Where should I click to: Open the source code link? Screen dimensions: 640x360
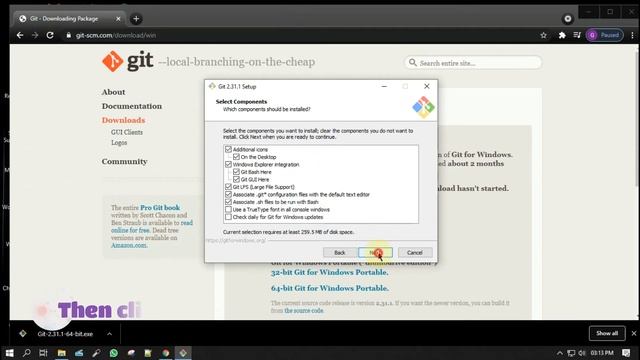[304, 311]
